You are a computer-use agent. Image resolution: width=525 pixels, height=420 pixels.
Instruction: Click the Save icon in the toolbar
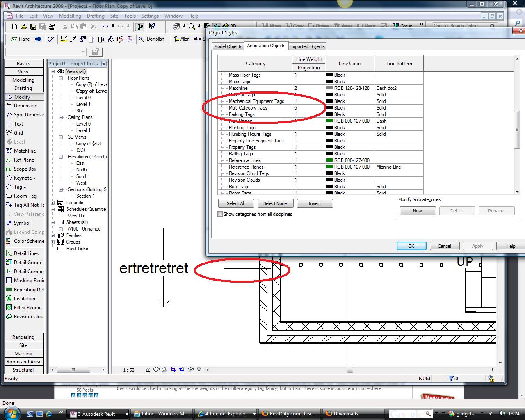click(x=33, y=27)
